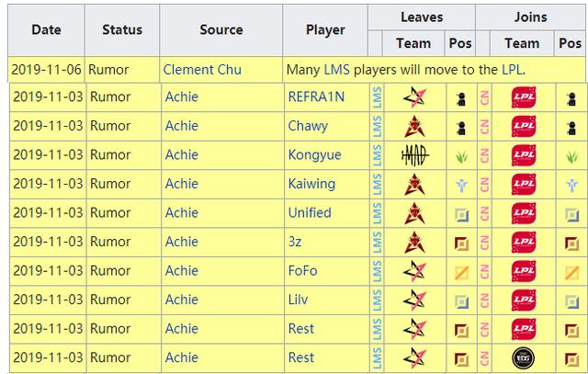Click the mid lane icon in the FoFo Leaves position
Screen dimensions: 588x374
coord(461,272)
